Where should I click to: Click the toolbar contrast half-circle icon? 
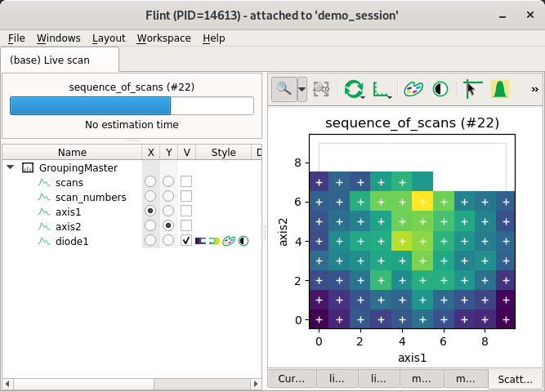[x=440, y=89]
